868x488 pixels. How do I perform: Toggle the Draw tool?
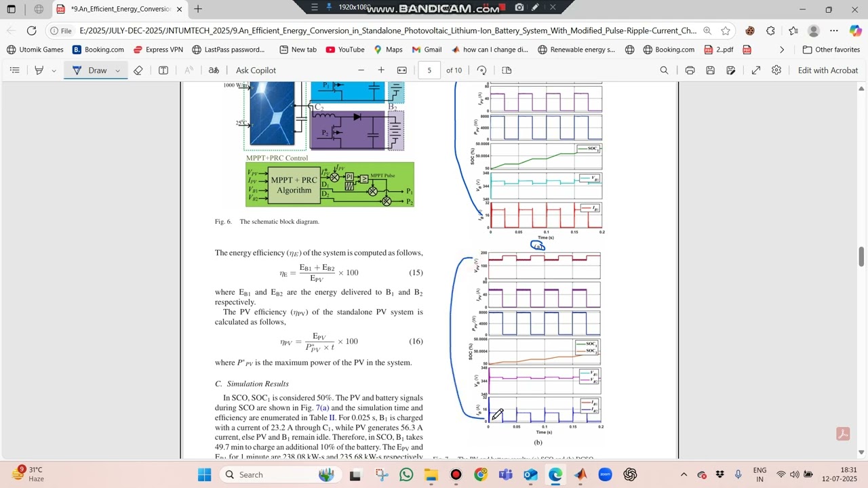90,70
